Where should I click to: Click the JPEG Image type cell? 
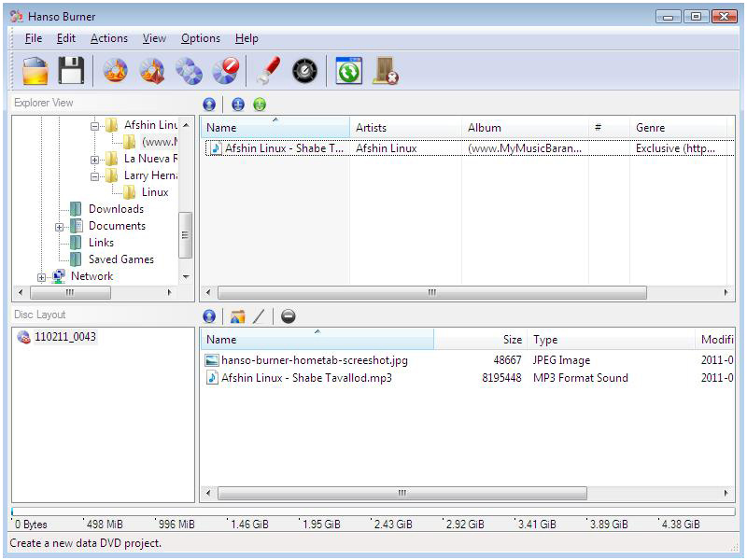click(561, 360)
